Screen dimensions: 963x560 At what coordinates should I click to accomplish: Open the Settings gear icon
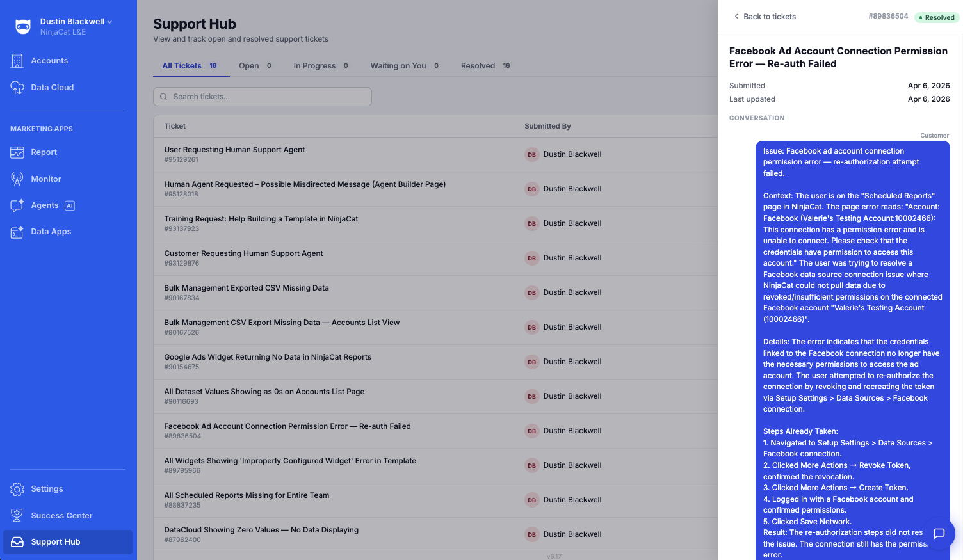click(17, 489)
